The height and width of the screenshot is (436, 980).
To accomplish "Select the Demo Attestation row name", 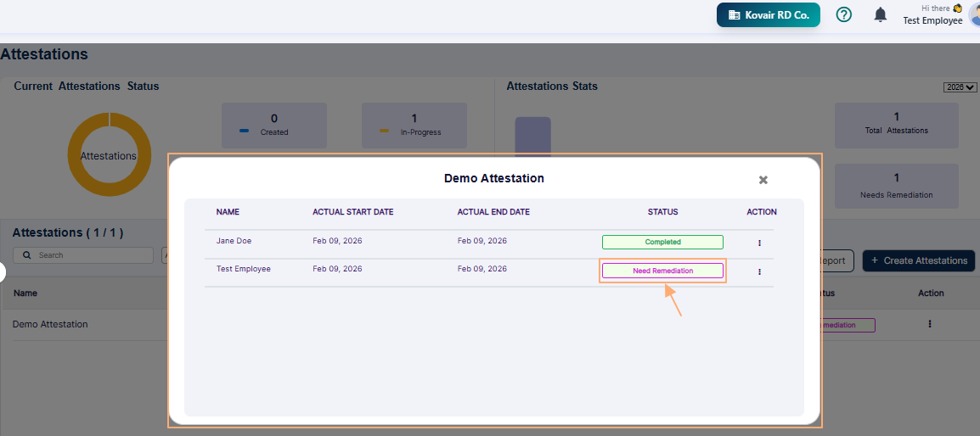I will pos(50,324).
